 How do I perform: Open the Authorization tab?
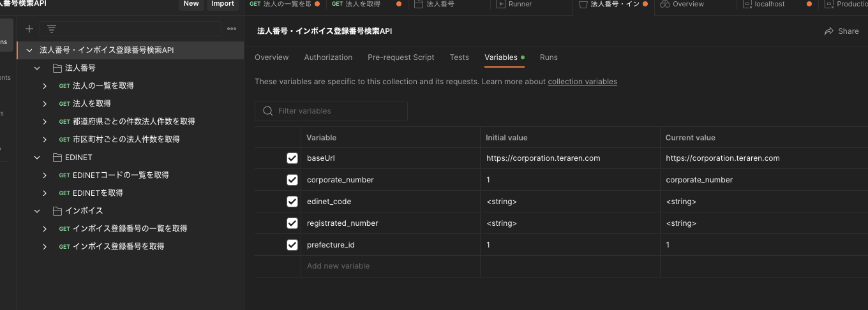click(328, 57)
